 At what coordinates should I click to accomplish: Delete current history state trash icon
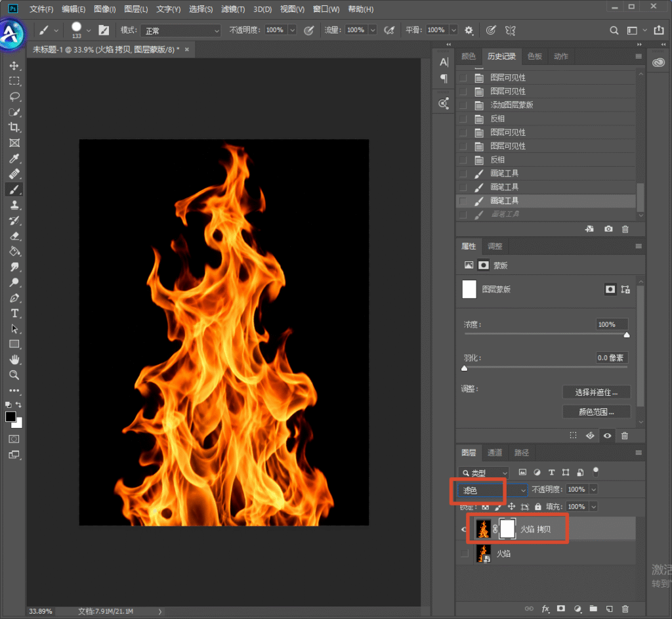625,229
